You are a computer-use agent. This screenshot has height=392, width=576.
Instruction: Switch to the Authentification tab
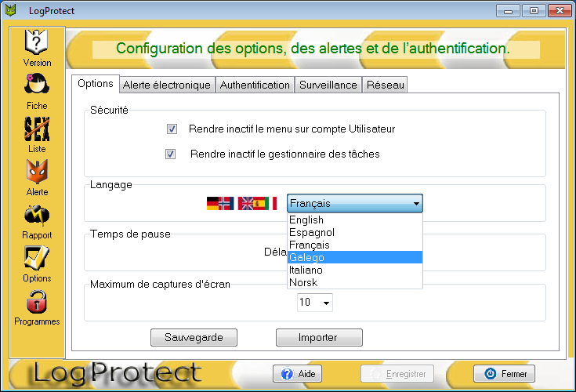[x=255, y=85]
